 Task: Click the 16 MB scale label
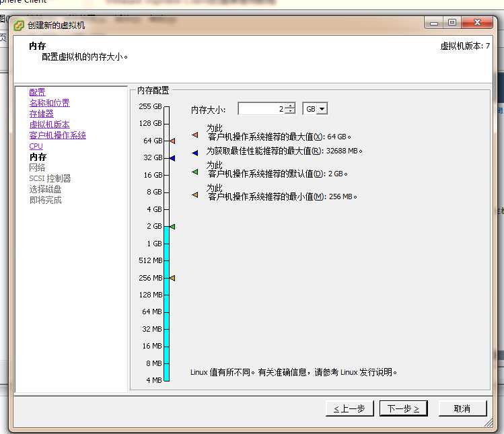pos(152,346)
